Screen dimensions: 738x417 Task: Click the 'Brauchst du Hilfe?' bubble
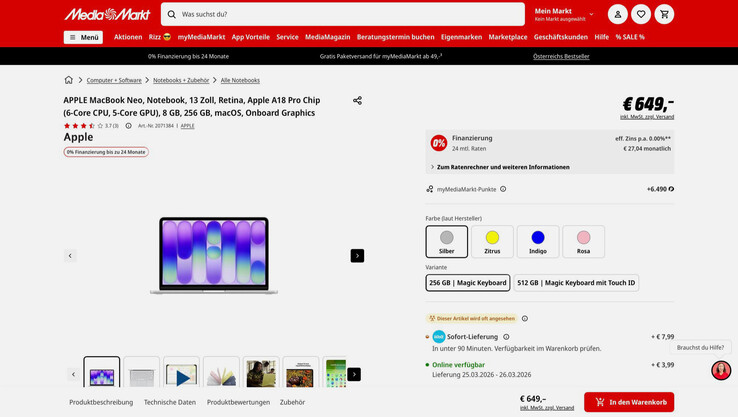(700, 348)
